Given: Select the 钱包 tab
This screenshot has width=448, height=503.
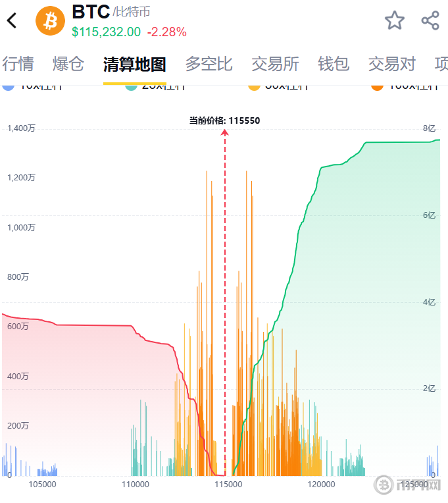Looking at the screenshot, I should click(334, 64).
